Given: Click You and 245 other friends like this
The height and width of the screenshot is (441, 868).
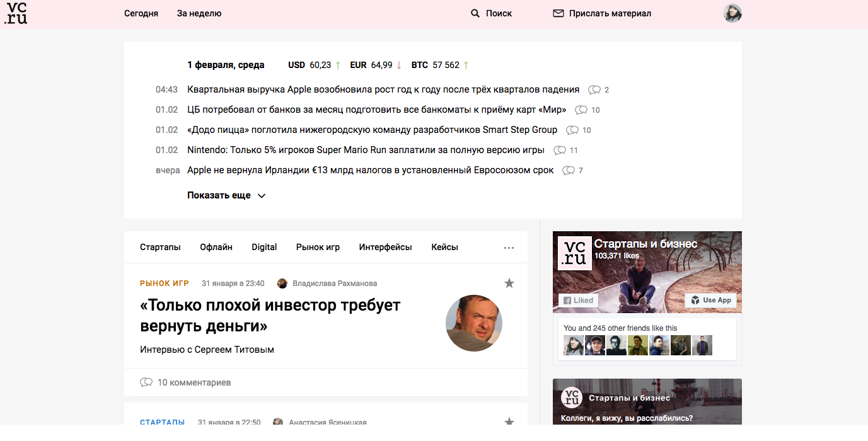Looking at the screenshot, I should coord(620,328).
